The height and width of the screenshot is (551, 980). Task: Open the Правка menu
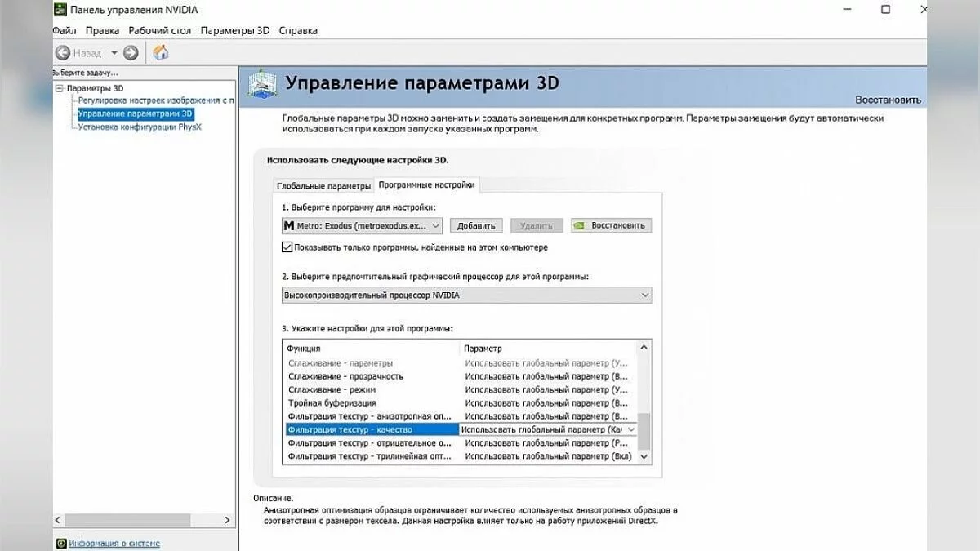[x=102, y=30]
